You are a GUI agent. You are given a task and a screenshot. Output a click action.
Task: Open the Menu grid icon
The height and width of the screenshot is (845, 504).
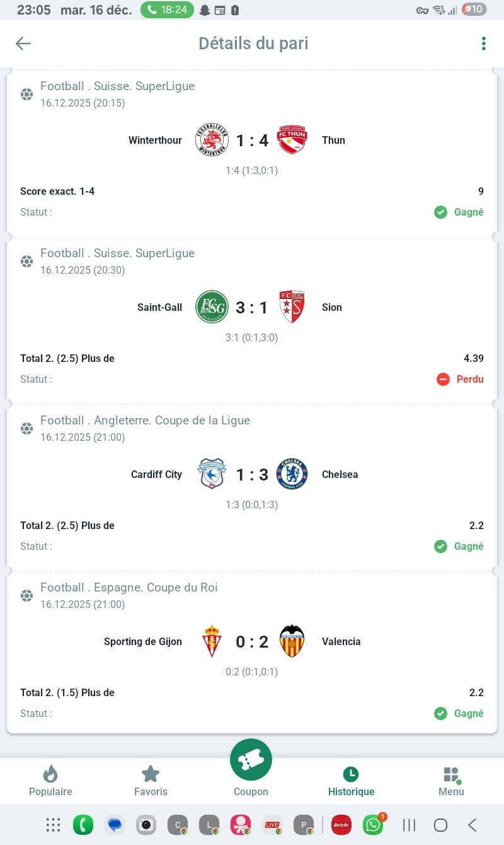(x=451, y=781)
